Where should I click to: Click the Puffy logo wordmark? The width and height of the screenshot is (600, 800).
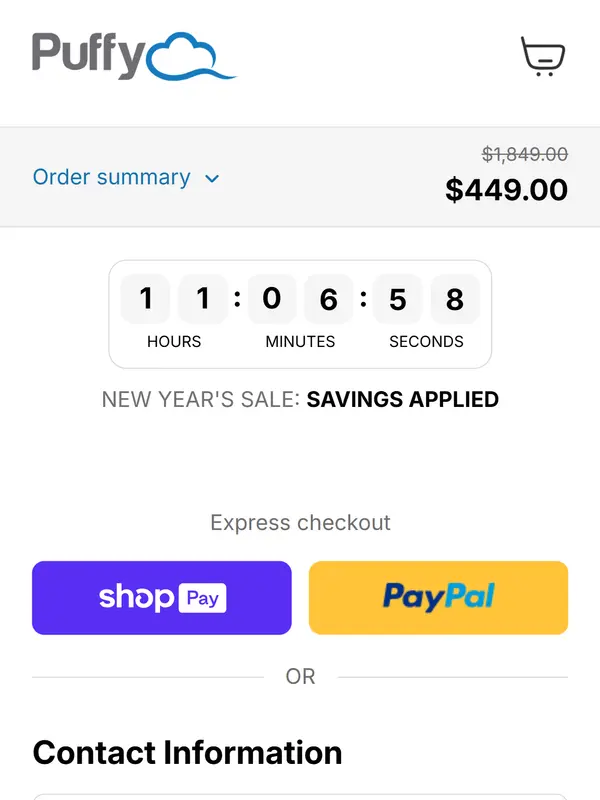[x=88, y=56]
